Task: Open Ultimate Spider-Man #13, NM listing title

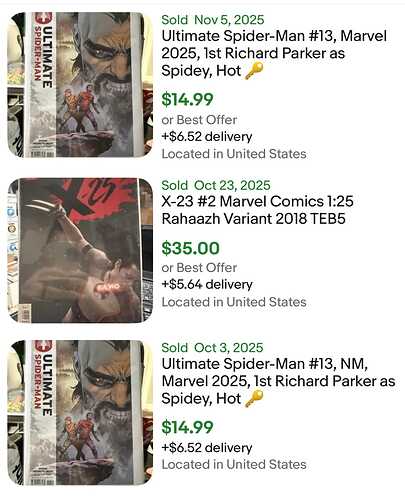Action: (278, 381)
